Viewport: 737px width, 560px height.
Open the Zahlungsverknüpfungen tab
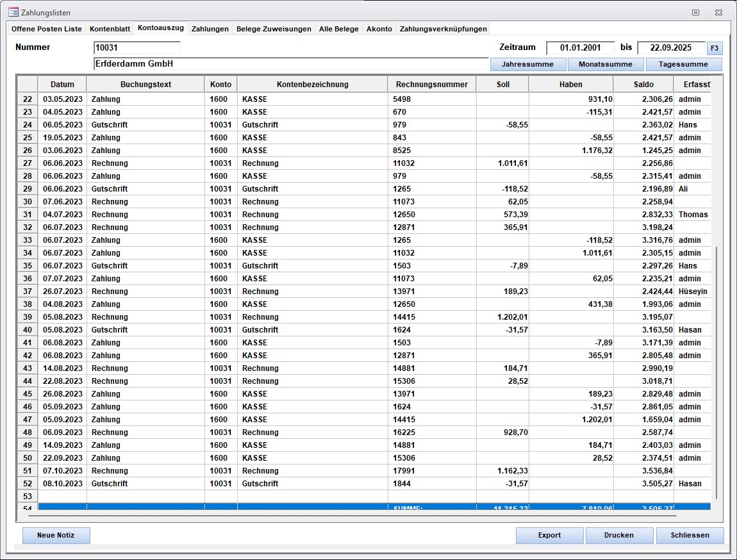443,29
